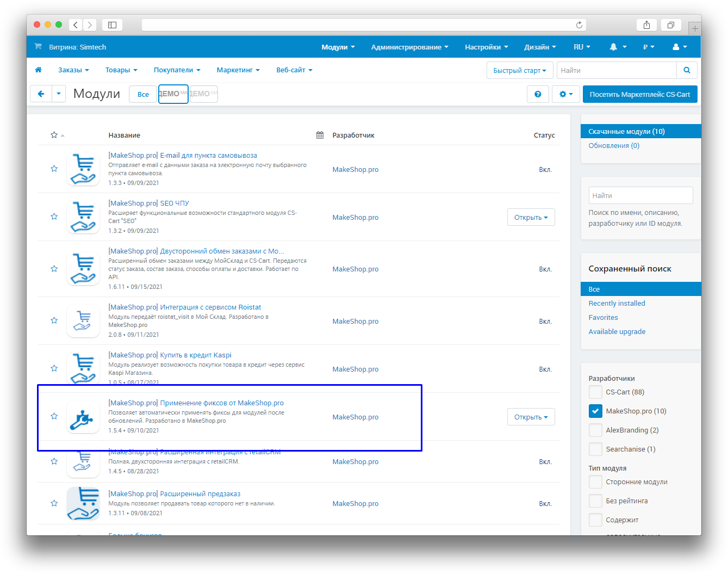Open the notifications bell icon

tap(613, 47)
